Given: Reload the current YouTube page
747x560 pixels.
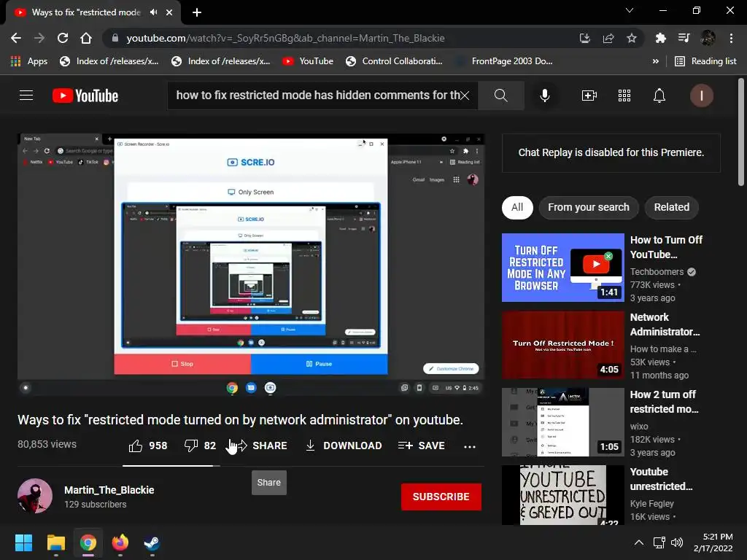Looking at the screenshot, I should coord(63,38).
